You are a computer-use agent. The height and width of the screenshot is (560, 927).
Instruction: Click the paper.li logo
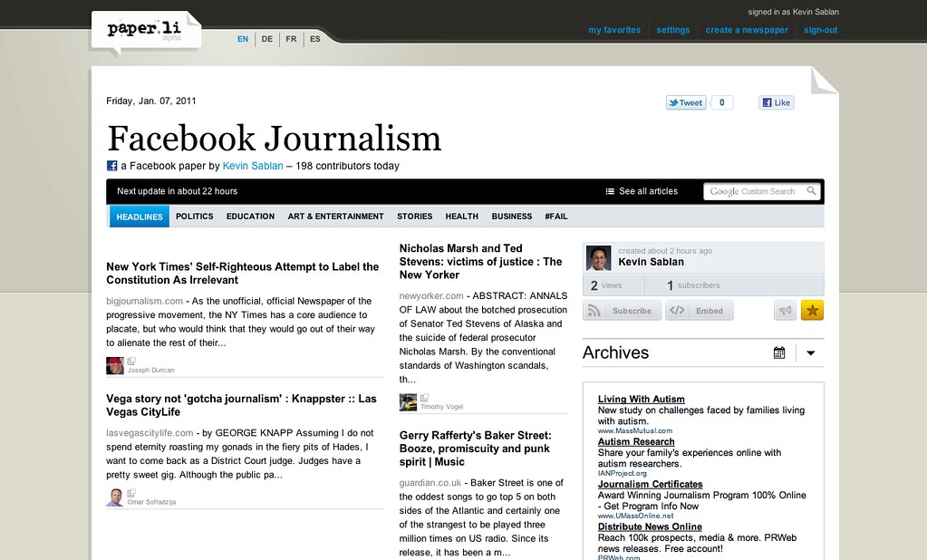coord(145,29)
